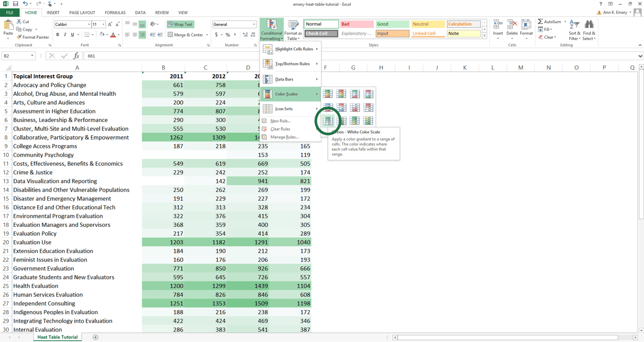Click the Format Painter brush icon

click(19, 37)
